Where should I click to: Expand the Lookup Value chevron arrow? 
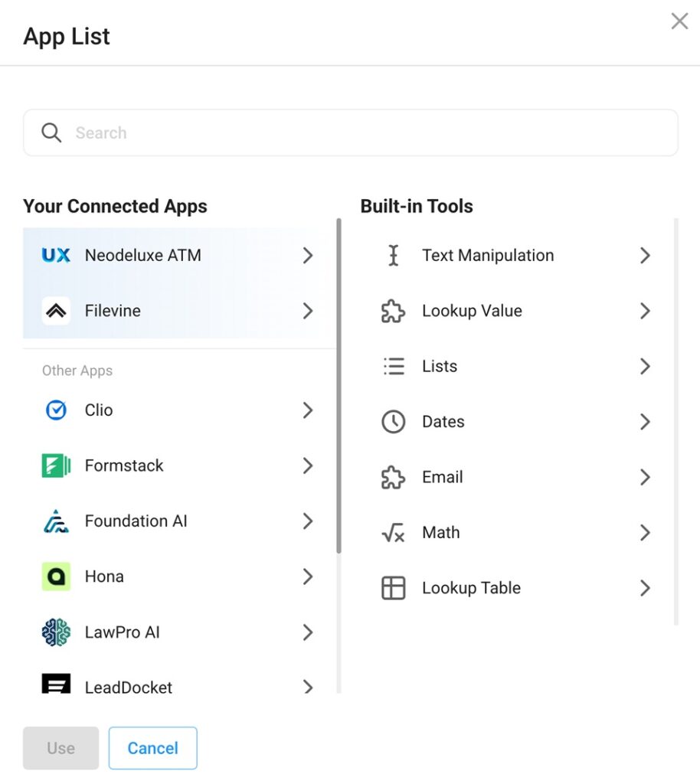645,311
